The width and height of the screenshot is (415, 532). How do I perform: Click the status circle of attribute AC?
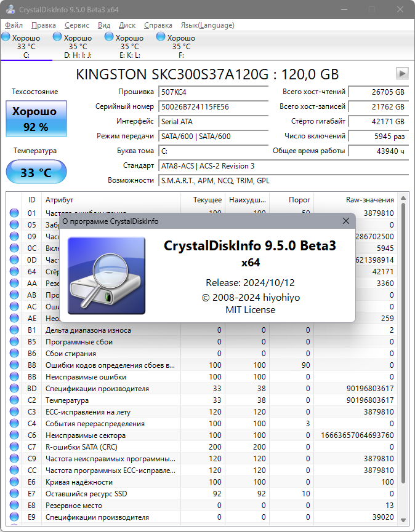click(14, 307)
